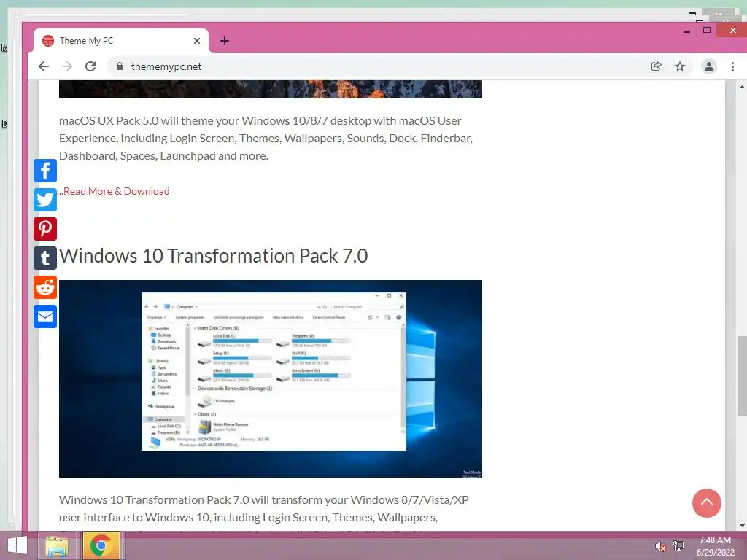Maximize the Chrome window

tap(707, 31)
